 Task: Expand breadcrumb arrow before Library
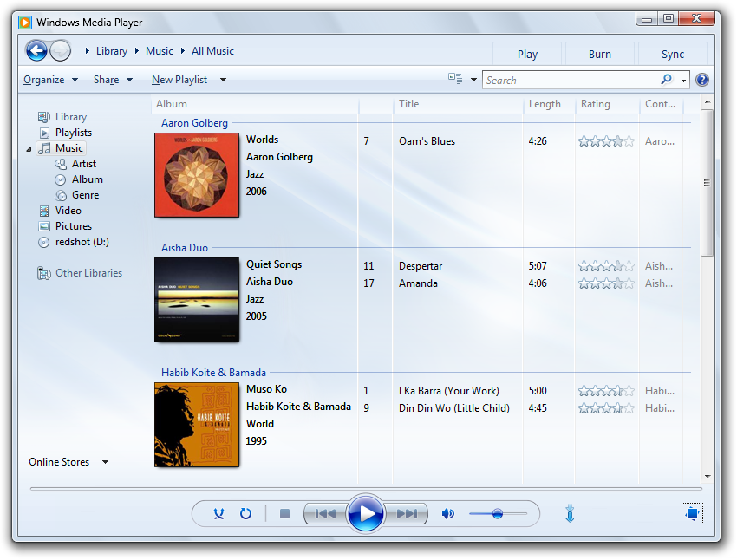coord(88,51)
